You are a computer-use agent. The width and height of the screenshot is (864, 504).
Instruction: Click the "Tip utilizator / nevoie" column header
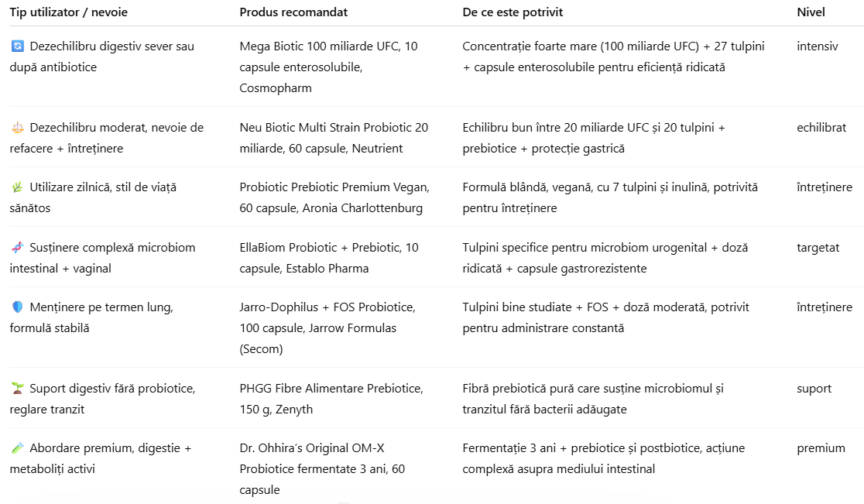pos(68,12)
